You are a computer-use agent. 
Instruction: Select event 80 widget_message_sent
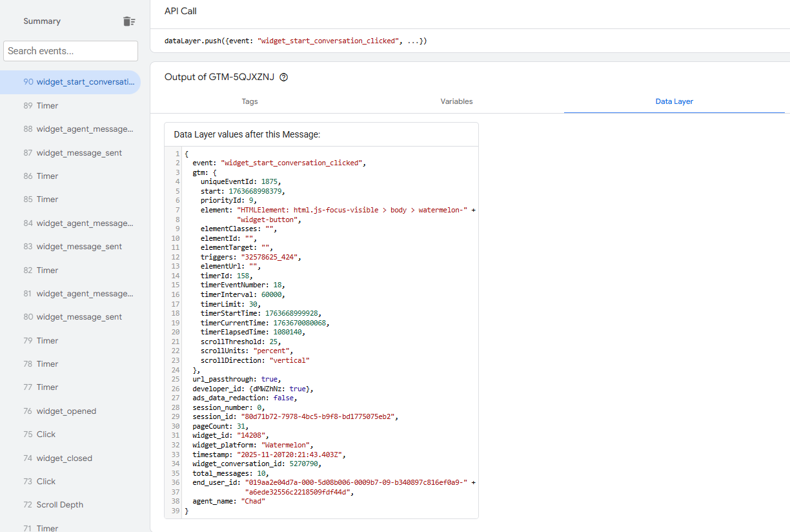click(x=70, y=317)
